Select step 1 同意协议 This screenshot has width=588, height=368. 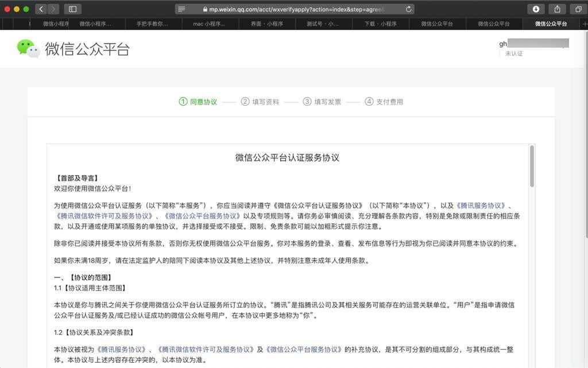click(198, 102)
